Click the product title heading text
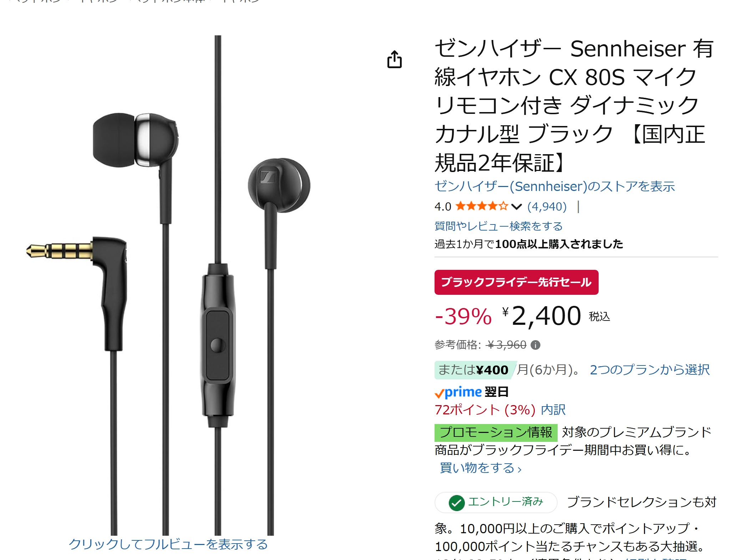 coord(574,106)
